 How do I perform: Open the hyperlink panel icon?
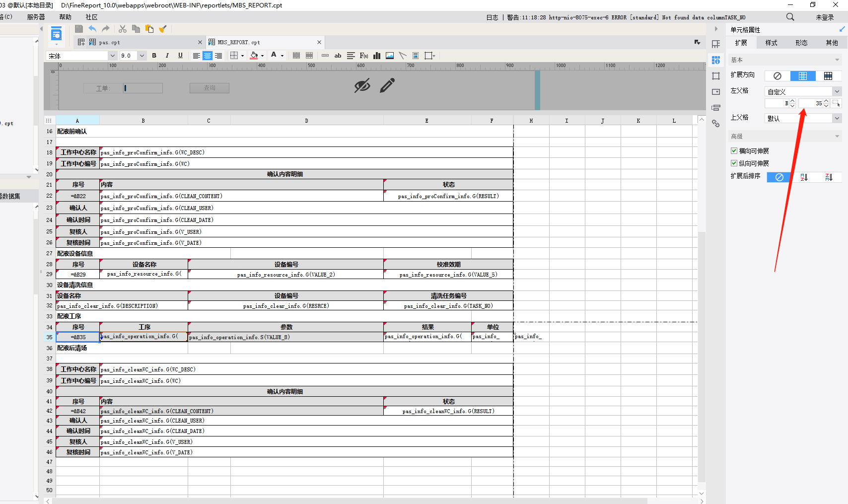click(x=715, y=124)
